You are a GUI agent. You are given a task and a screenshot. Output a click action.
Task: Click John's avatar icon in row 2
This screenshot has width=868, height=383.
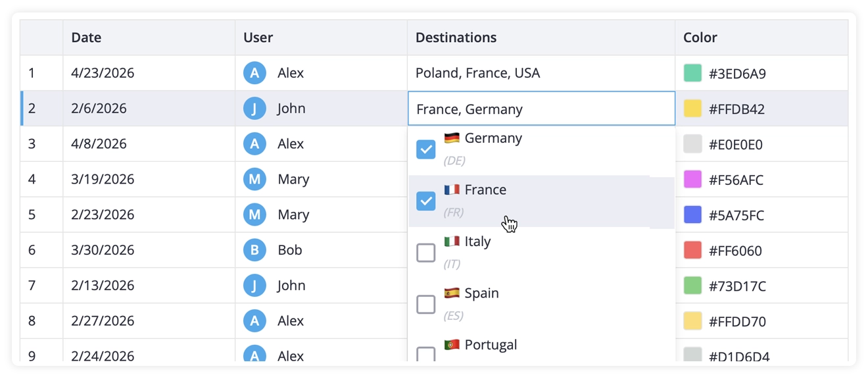(254, 108)
